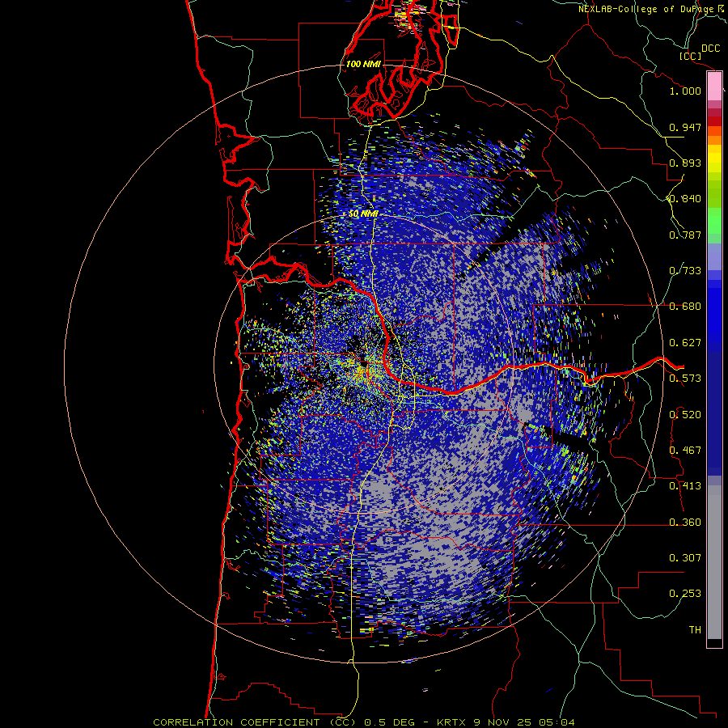Click the 0.520 scale value

[685, 415]
